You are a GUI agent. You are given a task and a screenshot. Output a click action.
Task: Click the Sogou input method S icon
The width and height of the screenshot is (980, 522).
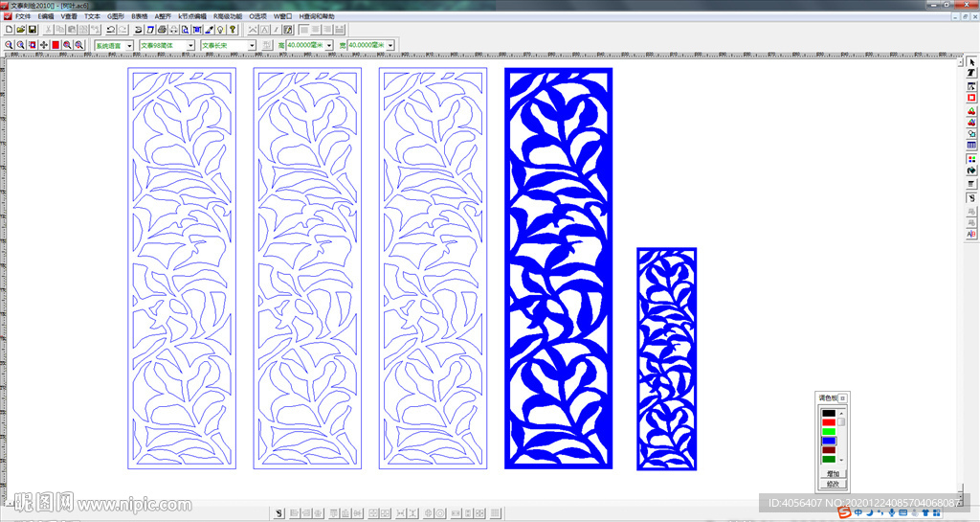(844, 512)
